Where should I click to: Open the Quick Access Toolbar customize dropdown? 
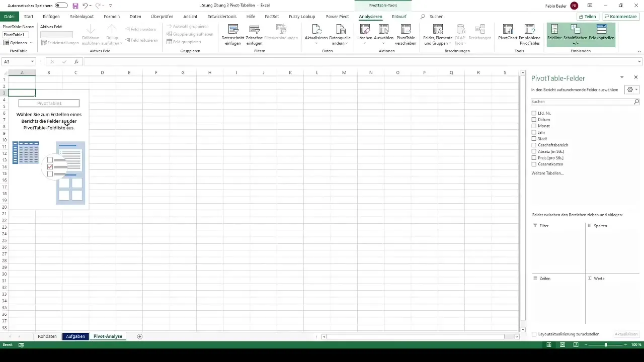coord(111,6)
